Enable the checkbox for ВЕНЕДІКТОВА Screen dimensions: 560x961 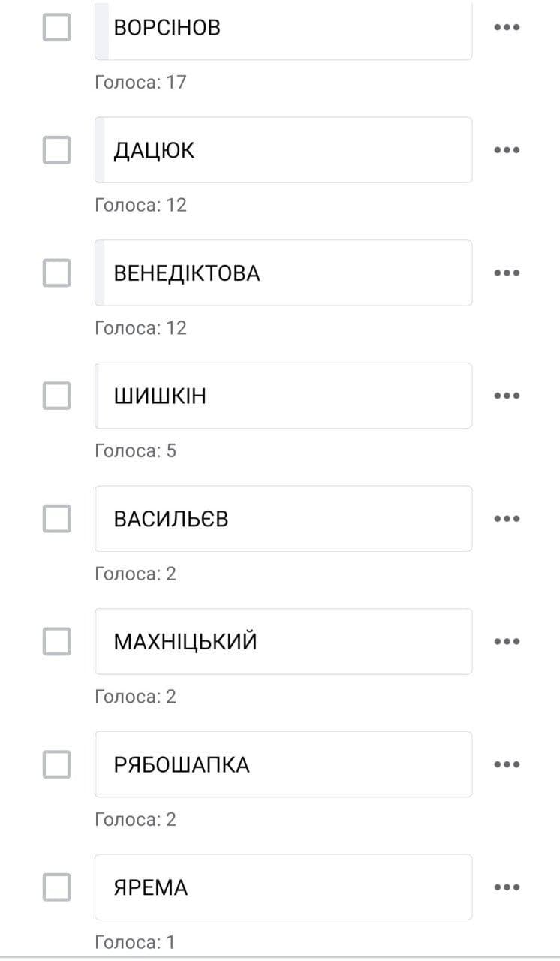56,273
